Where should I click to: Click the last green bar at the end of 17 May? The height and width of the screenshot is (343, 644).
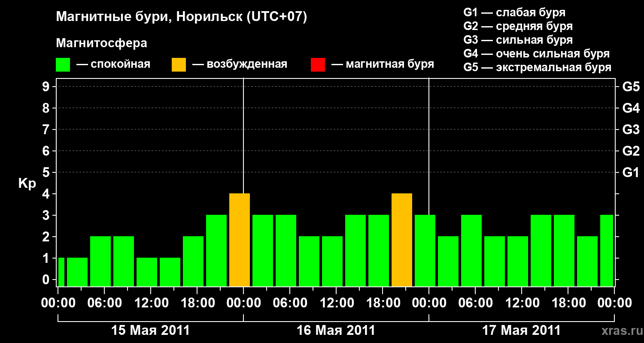[607, 251]
